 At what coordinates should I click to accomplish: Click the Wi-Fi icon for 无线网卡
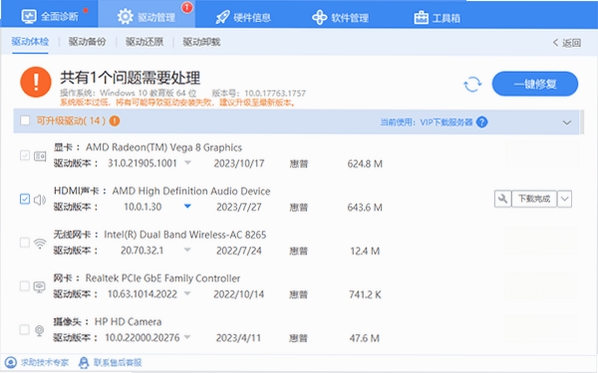(40, 243)
